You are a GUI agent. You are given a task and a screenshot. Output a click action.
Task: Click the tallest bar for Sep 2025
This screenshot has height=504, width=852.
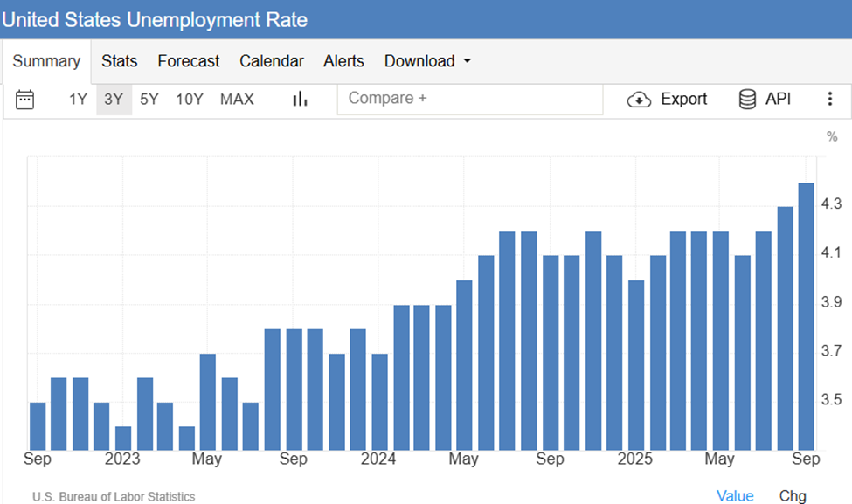tap(806, 314)
